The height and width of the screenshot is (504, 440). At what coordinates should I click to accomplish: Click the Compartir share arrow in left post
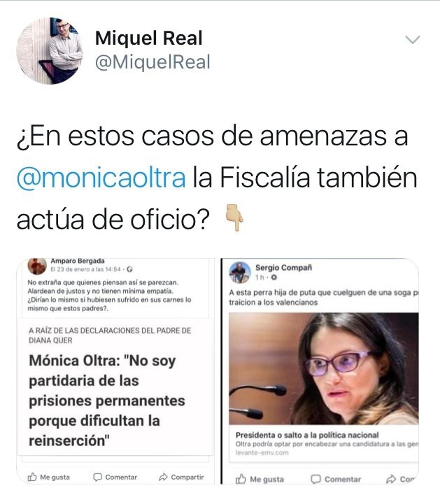pos(163,477)
